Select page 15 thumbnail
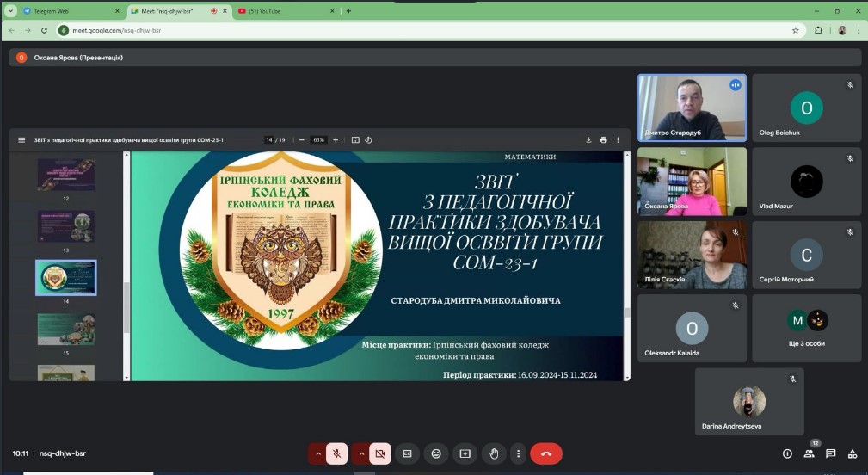Screen dimensions: 868x475 click(x=66, y=329)
